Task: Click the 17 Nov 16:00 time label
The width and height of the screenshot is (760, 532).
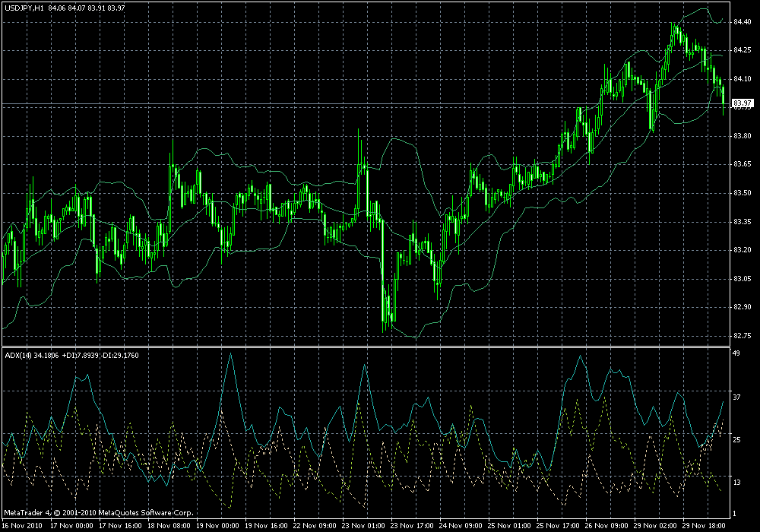Action: point(120,526)
